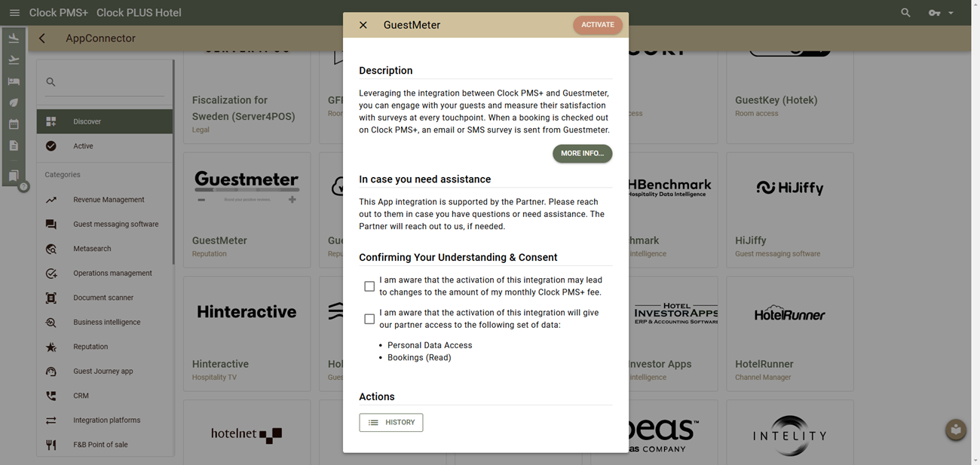Open the INTELITY app card
Viewport: 980px width, 465px height.
[790, 433]
